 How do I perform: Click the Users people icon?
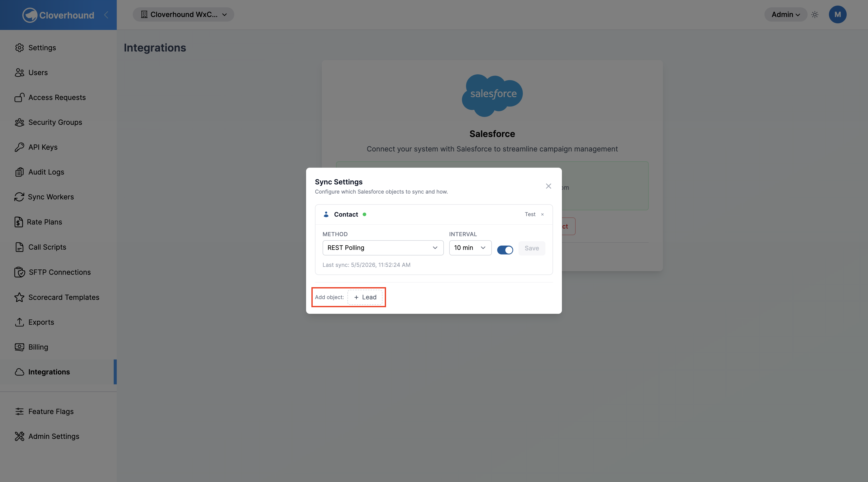point(20,72)
